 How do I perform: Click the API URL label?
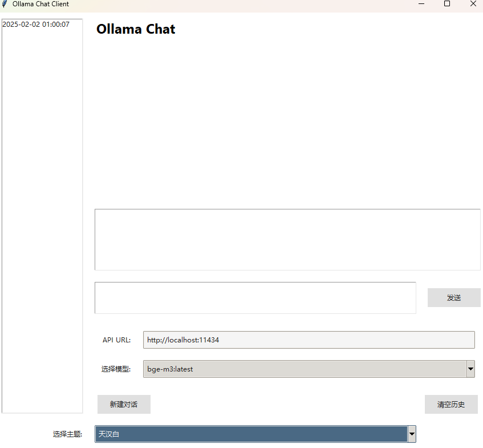tap(116, 340)
